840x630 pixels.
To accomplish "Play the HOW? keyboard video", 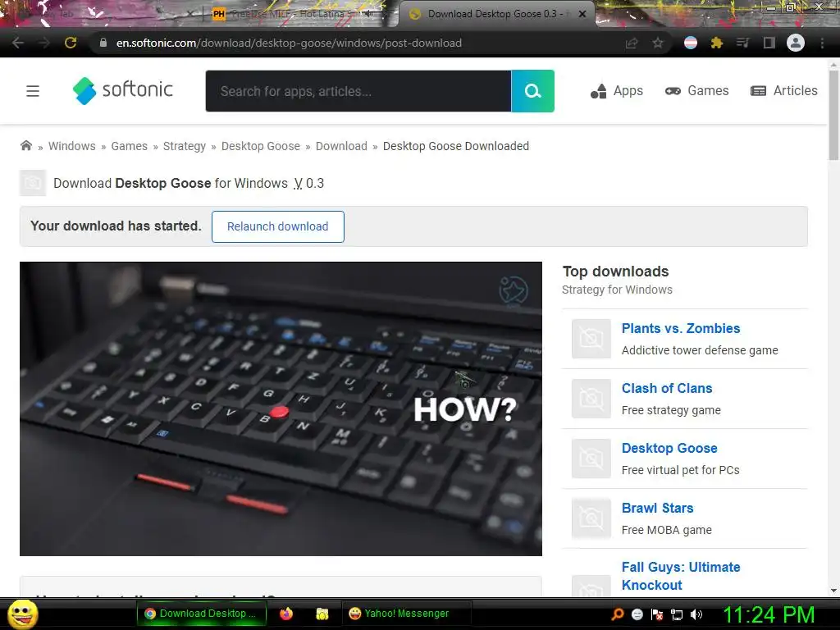I will 281,409.
